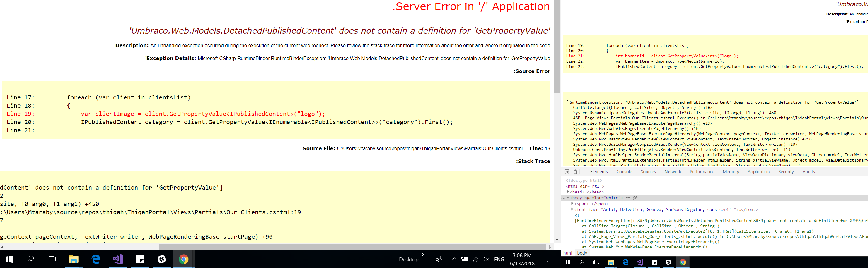Click the muted volume speaker icon
Screen dimensions: 868x268
[485, 259]
